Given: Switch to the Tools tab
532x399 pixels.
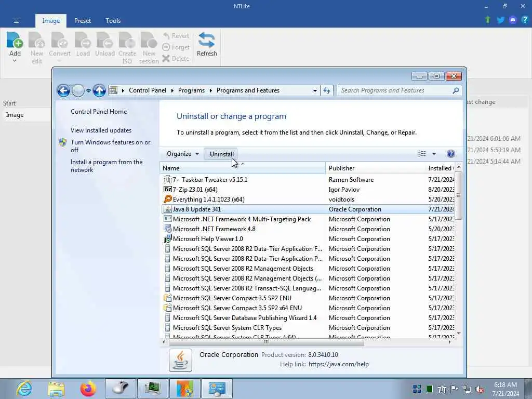Looking at the screenshot, I should (113, 21).
